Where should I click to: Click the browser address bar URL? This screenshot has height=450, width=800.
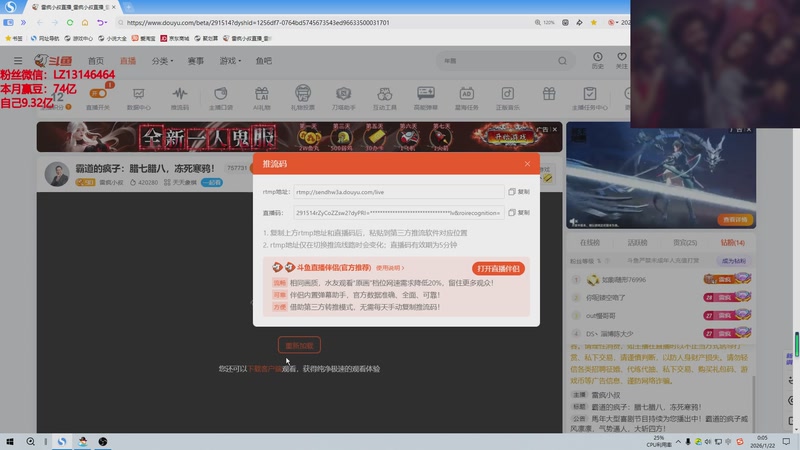(x=258, y=22)
